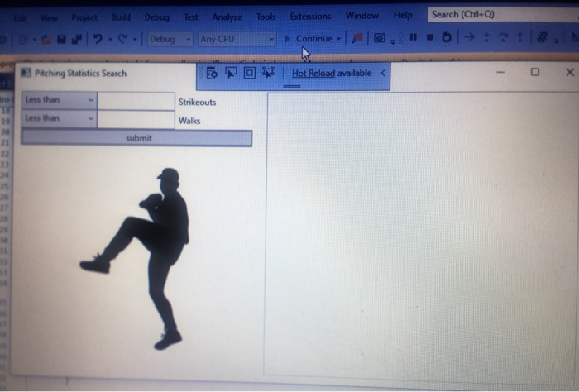The height and width of the screenshot is (392, 579).
Task: Click the submit button
Action: [136, 138]
